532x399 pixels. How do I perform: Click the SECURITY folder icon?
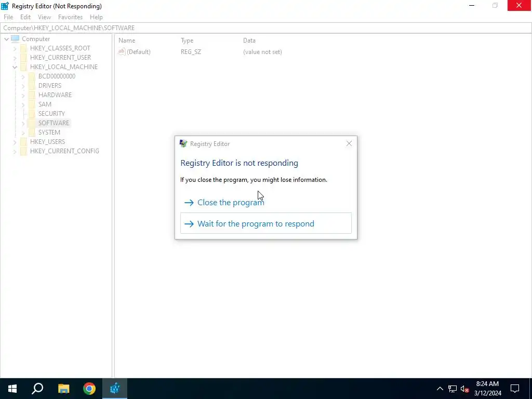[32, 113]
